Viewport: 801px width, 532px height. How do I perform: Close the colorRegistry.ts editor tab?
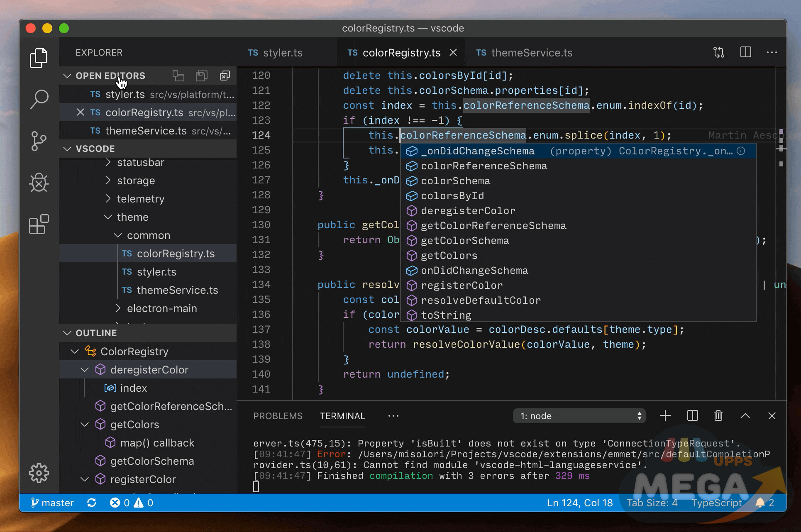pos(453,53)
